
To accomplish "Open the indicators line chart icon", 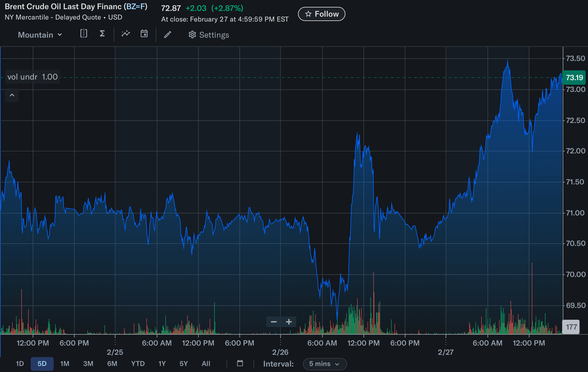I will (125, 34).
